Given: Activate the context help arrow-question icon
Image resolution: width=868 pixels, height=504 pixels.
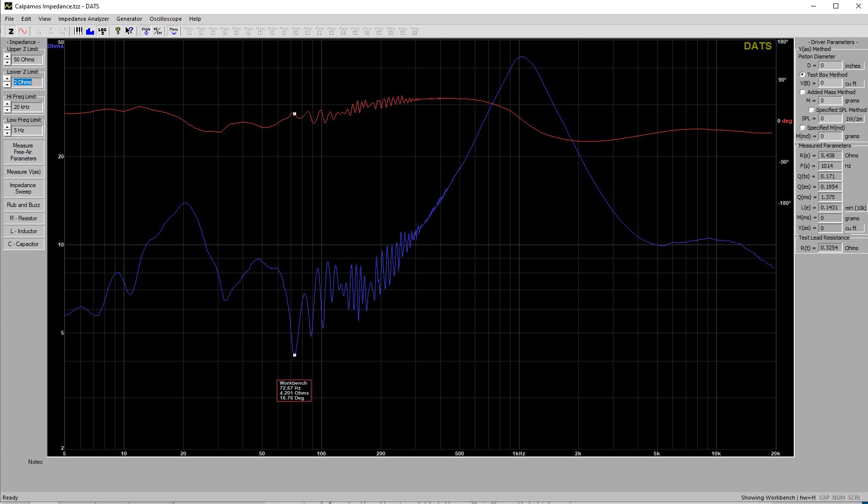Looking at the screenshot, I should [129, 31].
